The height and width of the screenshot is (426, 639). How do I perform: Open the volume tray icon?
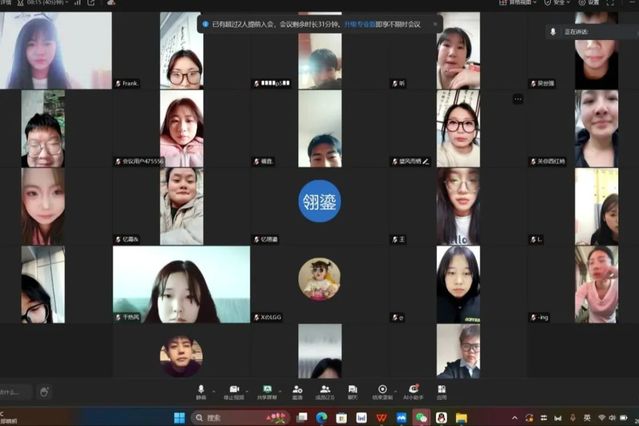coord(612,418)
